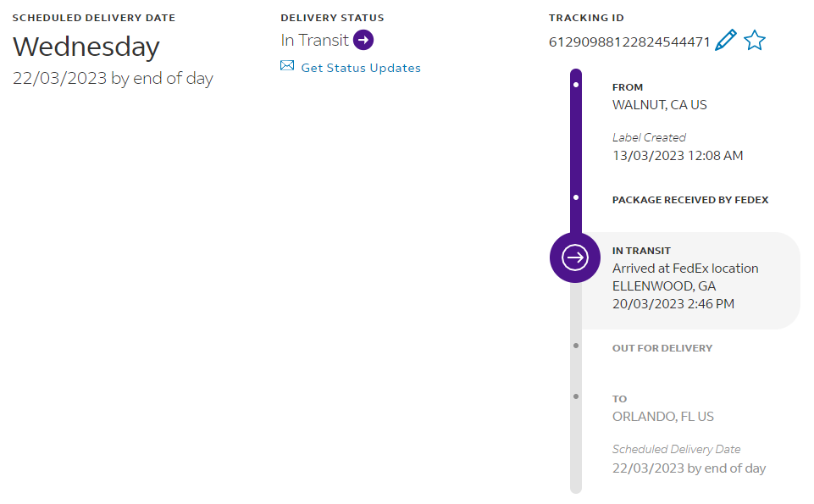Click the ELLENWOOD, GA location text

[x=664, y=286]
